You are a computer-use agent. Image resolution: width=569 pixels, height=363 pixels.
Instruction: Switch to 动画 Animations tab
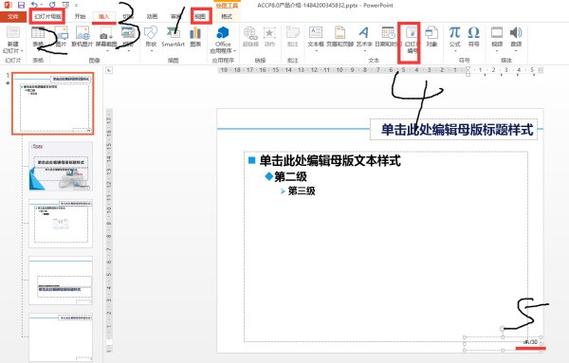click(x=152, y=17)
